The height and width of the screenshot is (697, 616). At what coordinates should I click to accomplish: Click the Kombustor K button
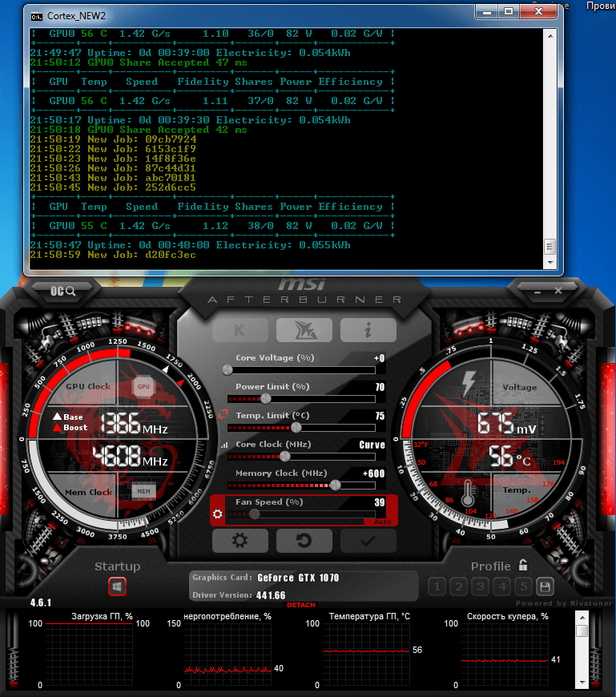240,330
